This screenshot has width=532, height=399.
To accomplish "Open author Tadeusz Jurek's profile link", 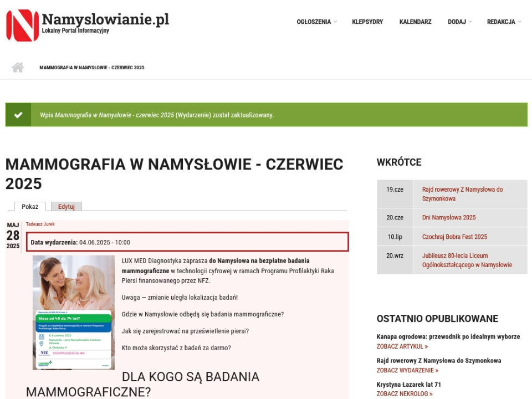I will pyautogui.click(x=40, y=224).
